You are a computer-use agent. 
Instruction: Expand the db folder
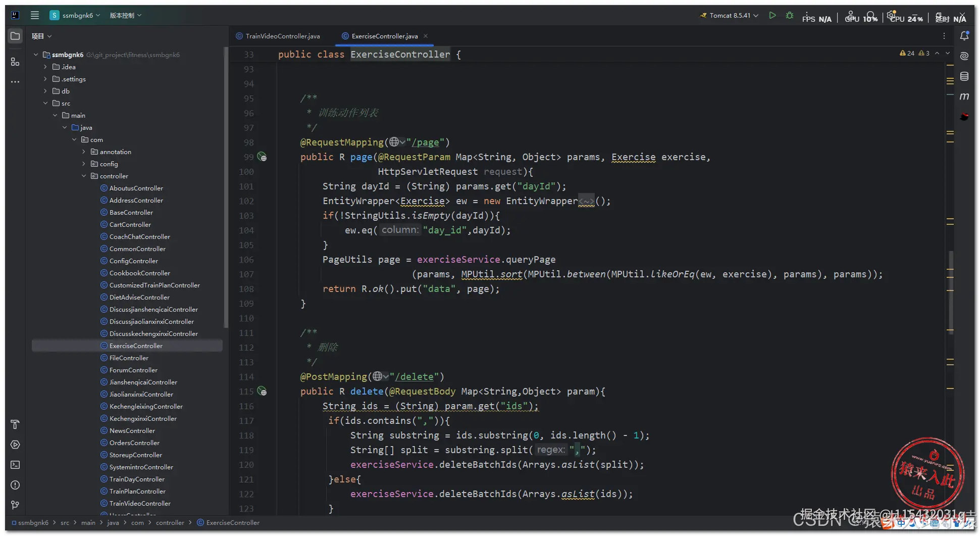coord(45,91)
